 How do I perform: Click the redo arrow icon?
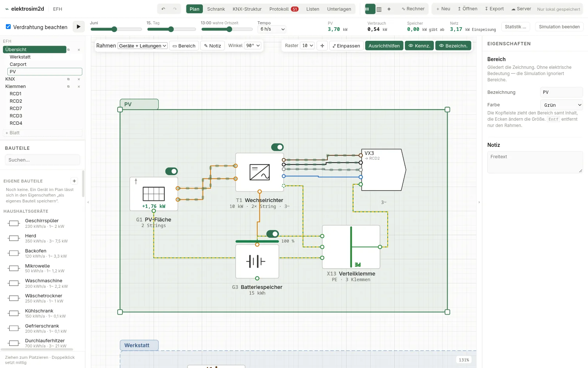point(175,9)
